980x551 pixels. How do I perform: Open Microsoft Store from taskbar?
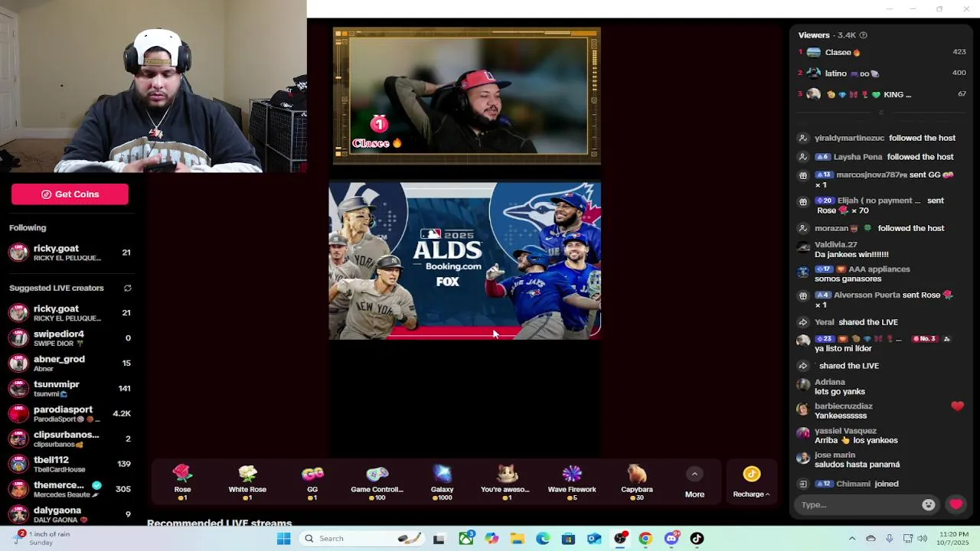click(568, 539)
